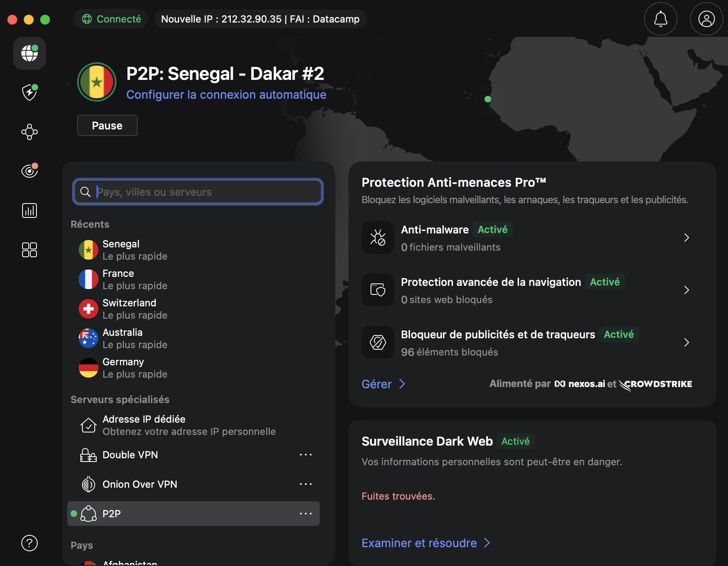Screen dimensions: 728x566
Task: Select the Threat Protection shield icon
Action: [x=29, y=93]
